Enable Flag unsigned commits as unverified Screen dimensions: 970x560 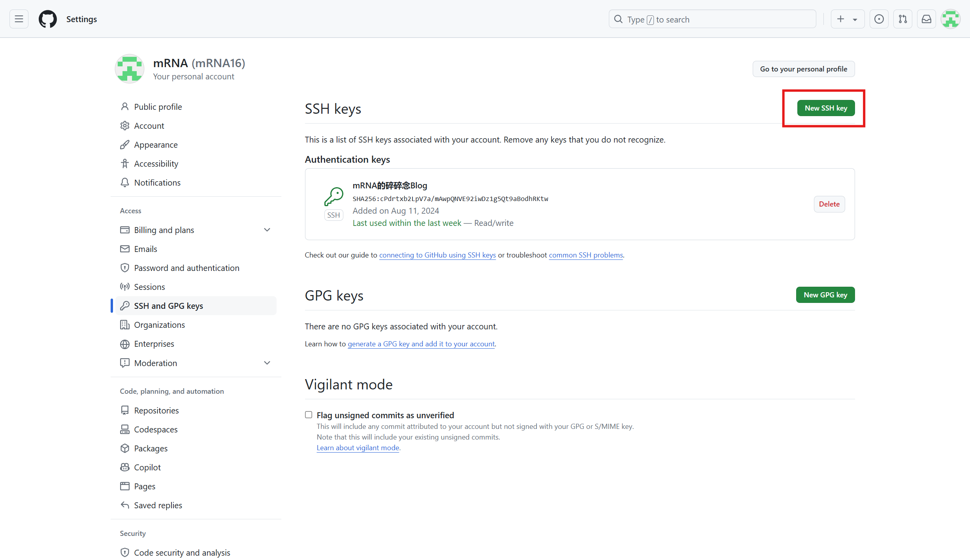pyautogui.click(x=309, y=415)
